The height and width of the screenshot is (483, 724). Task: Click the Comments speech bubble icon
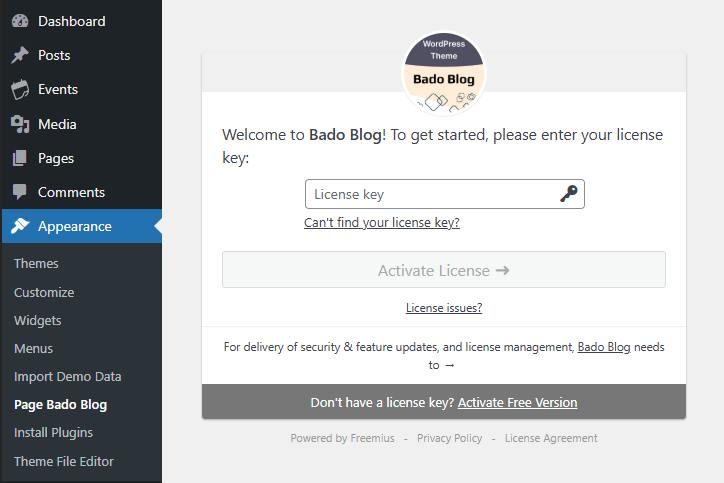[20, 192]
